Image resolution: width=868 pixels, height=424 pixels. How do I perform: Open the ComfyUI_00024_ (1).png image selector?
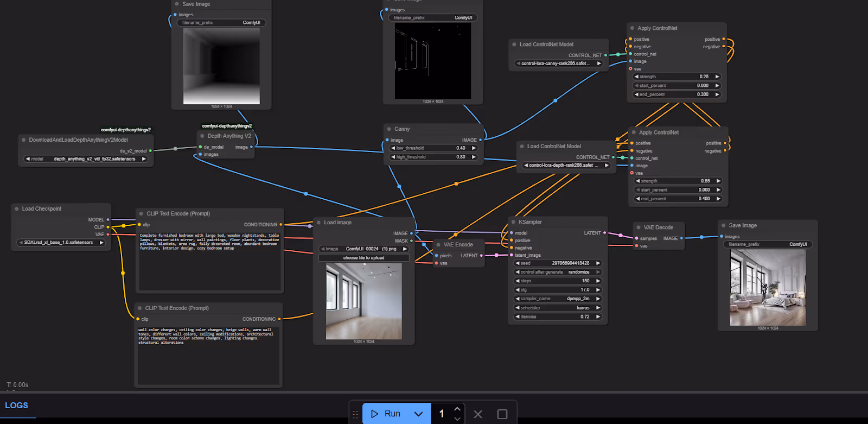point(363,249)
